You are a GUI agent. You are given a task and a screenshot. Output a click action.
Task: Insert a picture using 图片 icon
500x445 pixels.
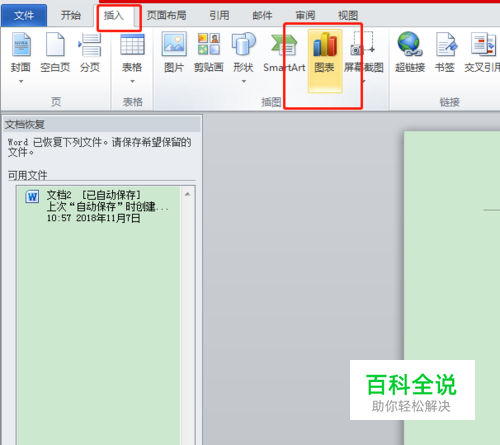pyautogui.click(x=174, y=44)
